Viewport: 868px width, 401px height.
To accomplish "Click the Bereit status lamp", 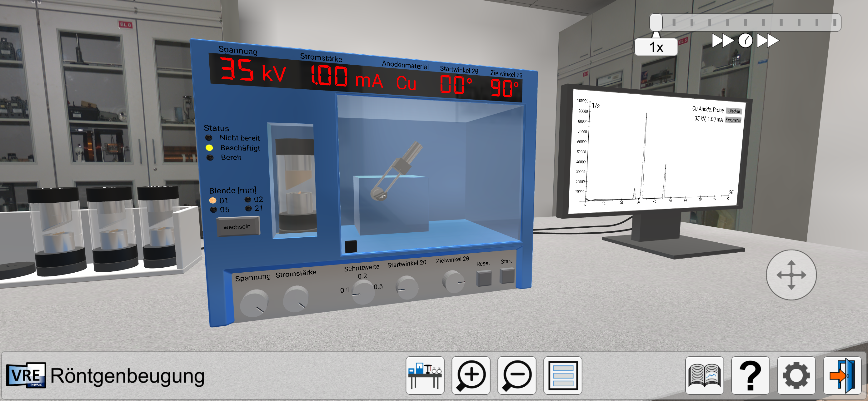I will tap(210, 158).
